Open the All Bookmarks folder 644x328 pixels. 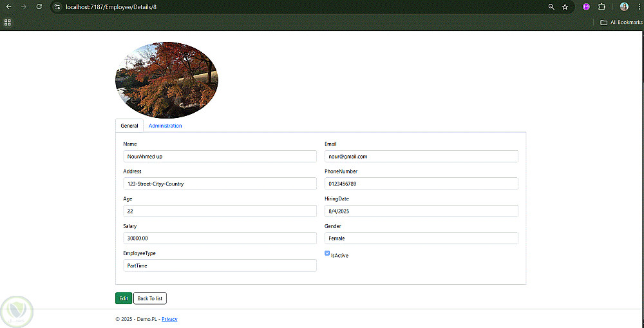[621, 22]
